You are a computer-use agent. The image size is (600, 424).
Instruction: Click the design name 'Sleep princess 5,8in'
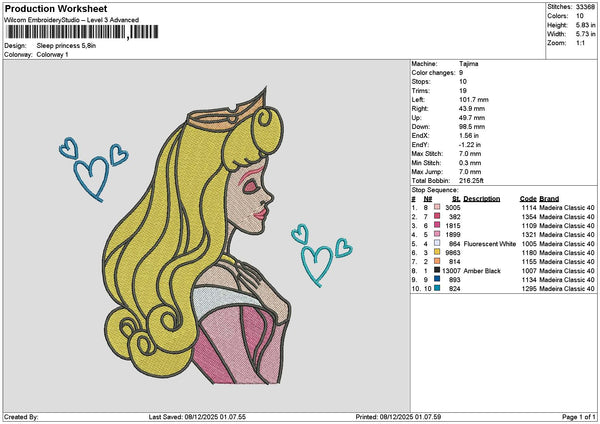coord(66,46)
